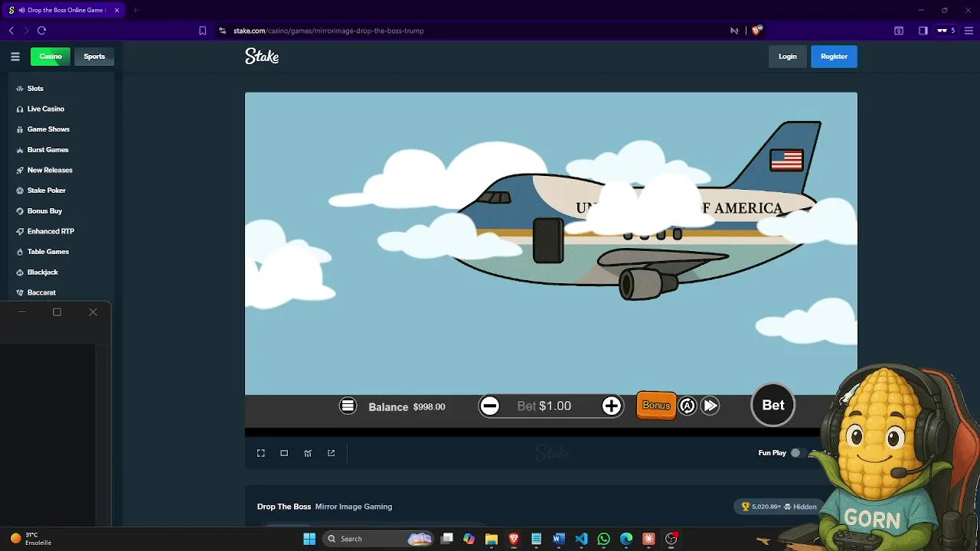This screenshot has width=980, height=551.
Task: Enable autoplay with the circled A icon
Action: tap(688, 406)
